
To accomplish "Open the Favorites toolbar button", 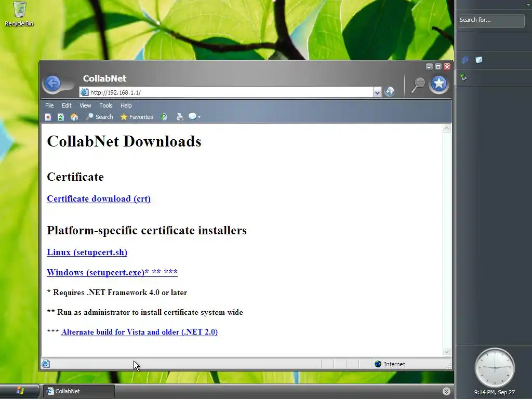I will click(137, 117).
